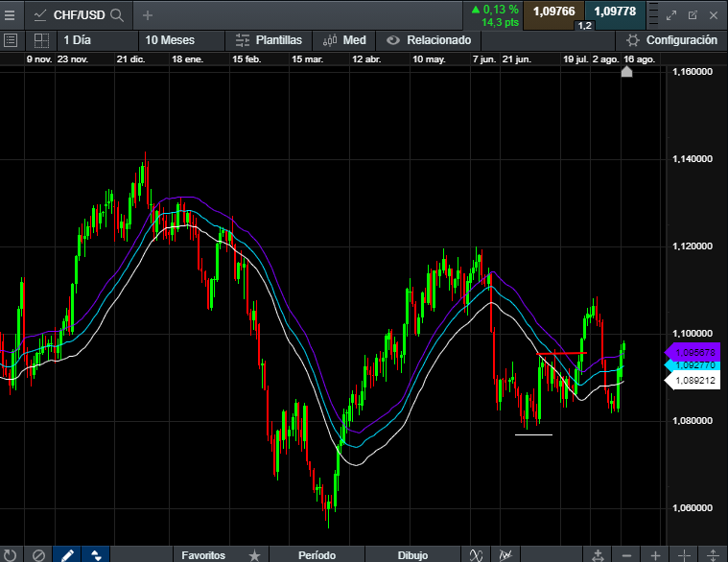The image size is (728, 562).
Task: Click the pattern recognition chart icon
Action: 505,555
